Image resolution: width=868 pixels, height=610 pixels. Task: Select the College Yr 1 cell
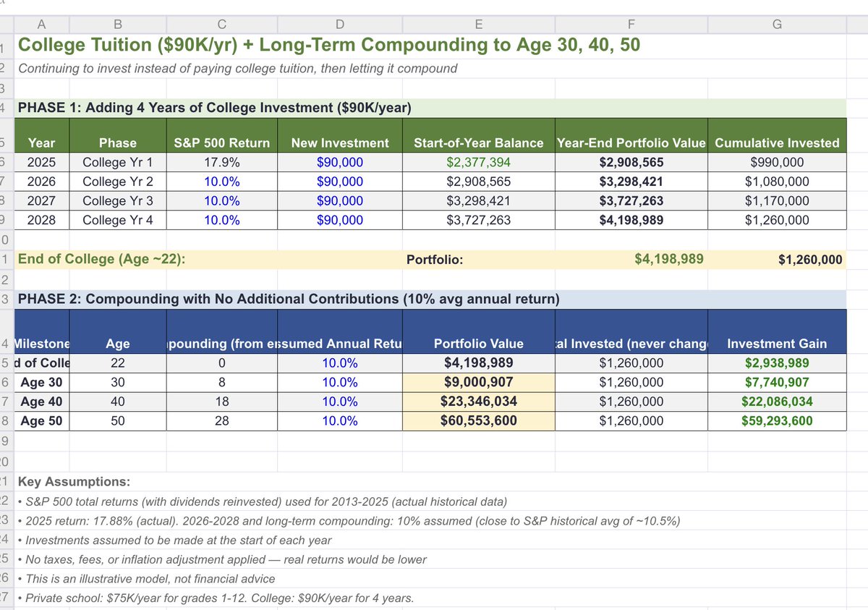pyautogui.click(x=118, y=162)
